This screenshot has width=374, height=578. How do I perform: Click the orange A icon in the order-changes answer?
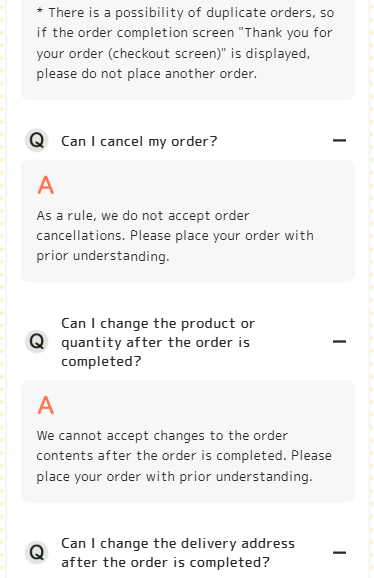[46, 405]
